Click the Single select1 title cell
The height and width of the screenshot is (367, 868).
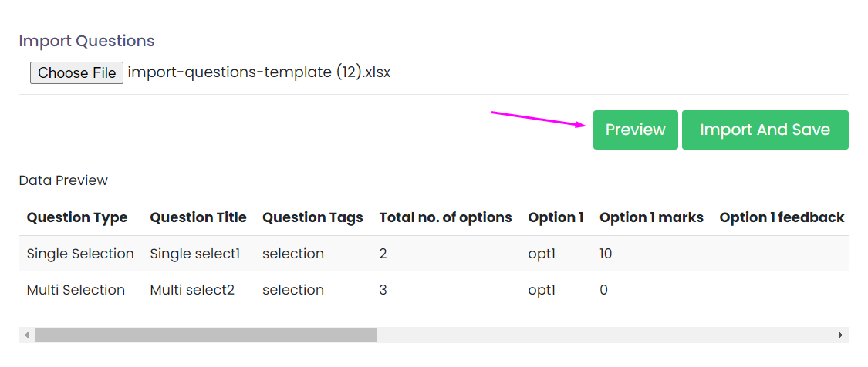[195, 254]
